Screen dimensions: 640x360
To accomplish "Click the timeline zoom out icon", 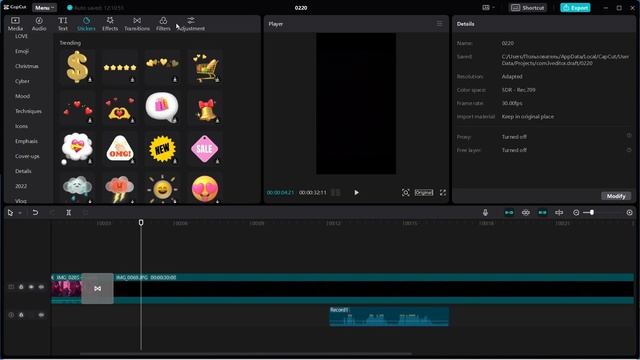I will point(576,213).
